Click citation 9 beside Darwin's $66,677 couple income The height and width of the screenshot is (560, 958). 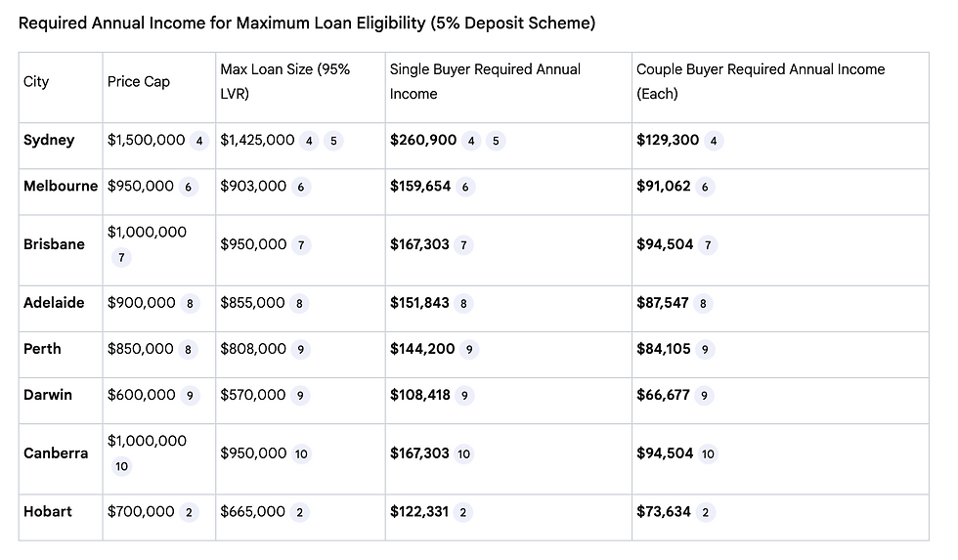point(704,396)
